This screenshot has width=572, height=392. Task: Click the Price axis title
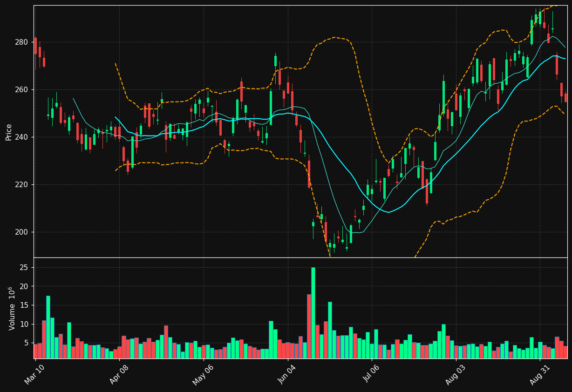(x=9, y=132)
